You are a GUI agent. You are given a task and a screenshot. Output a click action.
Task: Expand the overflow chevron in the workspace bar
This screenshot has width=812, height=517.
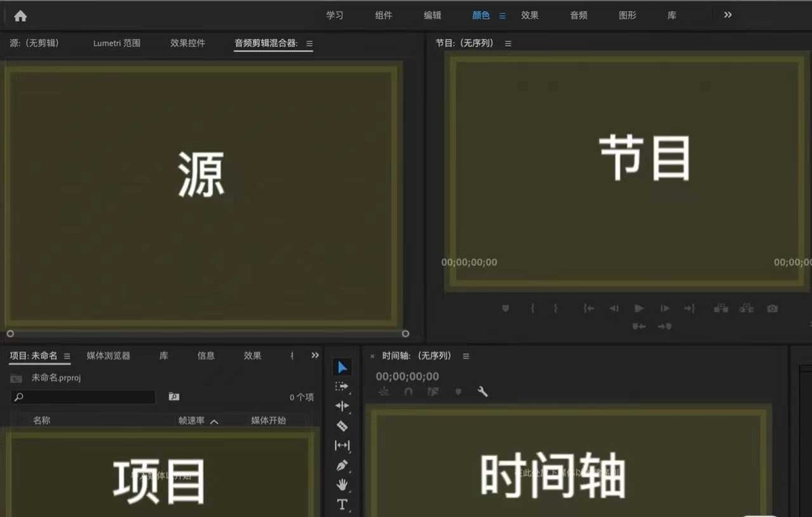coord(727,15)
